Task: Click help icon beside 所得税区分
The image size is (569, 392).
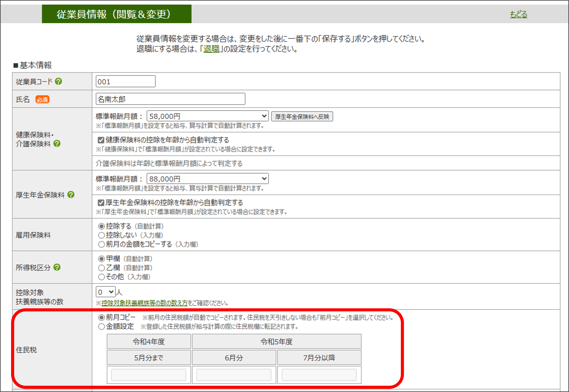Action: point(57,267)
